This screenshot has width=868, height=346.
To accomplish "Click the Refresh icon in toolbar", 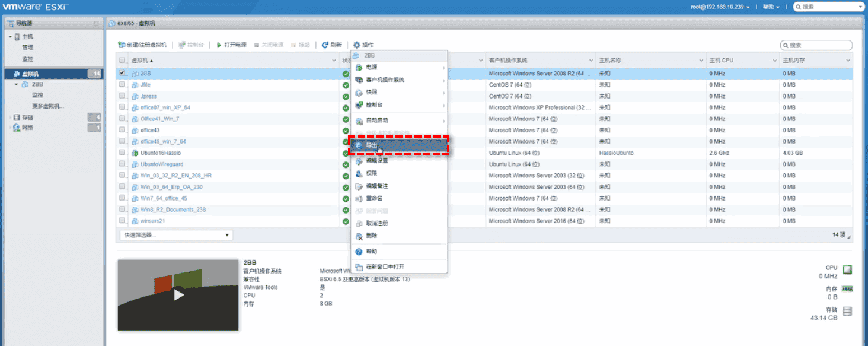I will point(325,45).
